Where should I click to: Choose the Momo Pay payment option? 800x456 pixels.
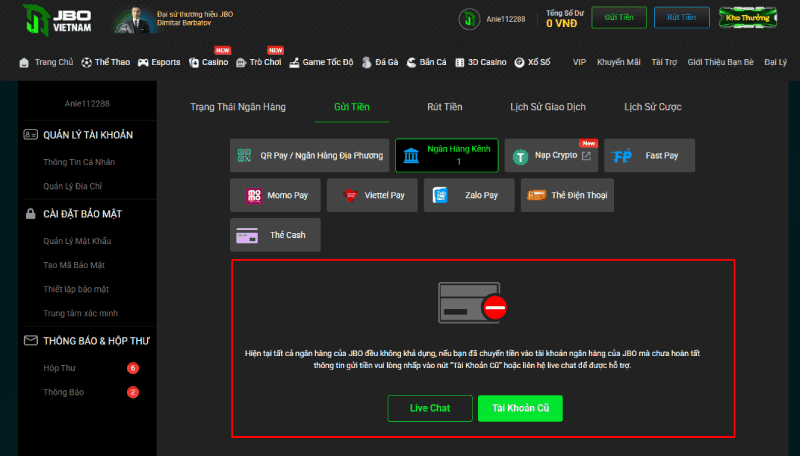click(x=276, y=195)
